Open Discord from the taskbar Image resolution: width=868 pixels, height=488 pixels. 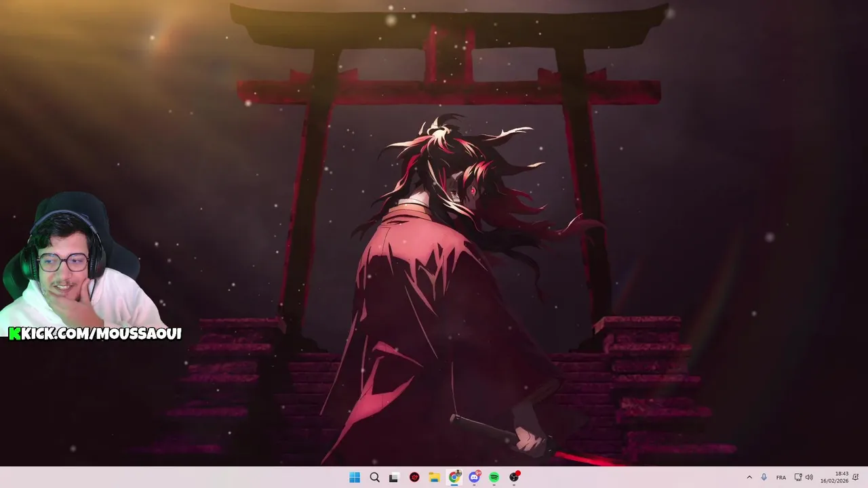click(474, 477)
